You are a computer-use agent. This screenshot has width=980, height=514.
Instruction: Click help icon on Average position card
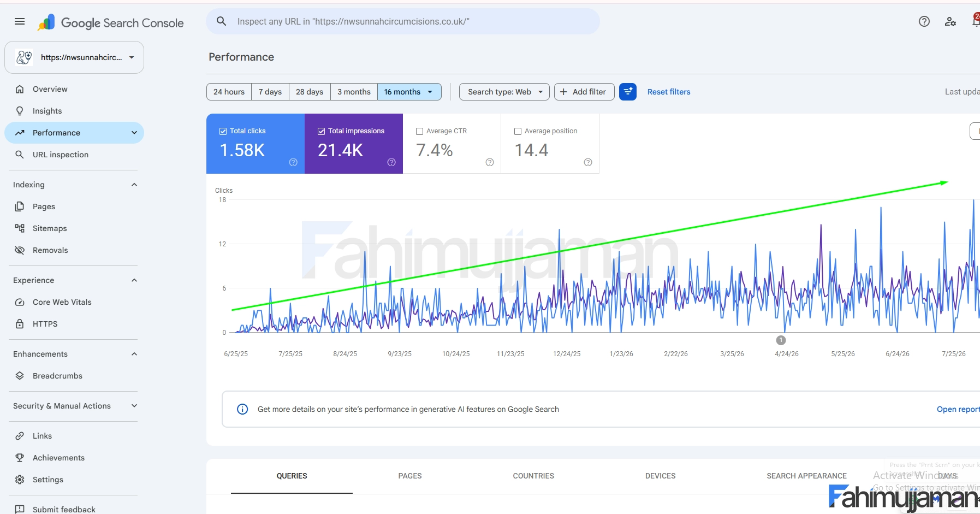(x=588, y=162)
